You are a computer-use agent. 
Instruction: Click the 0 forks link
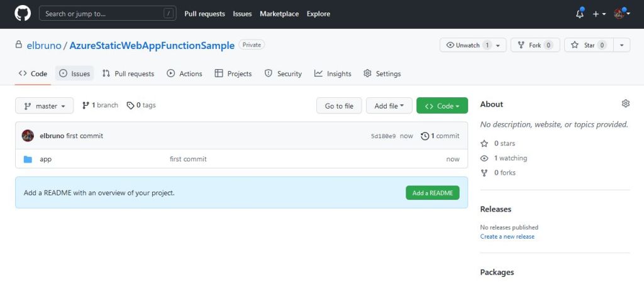[498, 173]
